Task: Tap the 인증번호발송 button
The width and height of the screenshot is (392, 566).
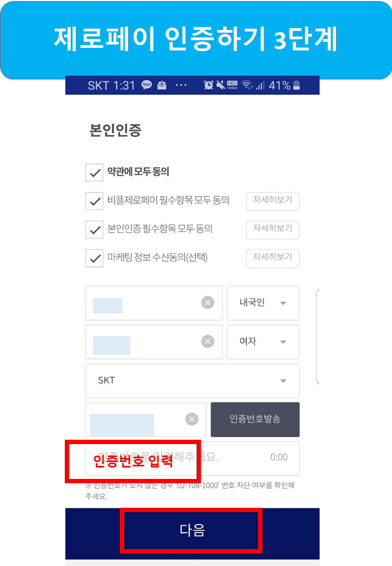Action: point(255,420)
